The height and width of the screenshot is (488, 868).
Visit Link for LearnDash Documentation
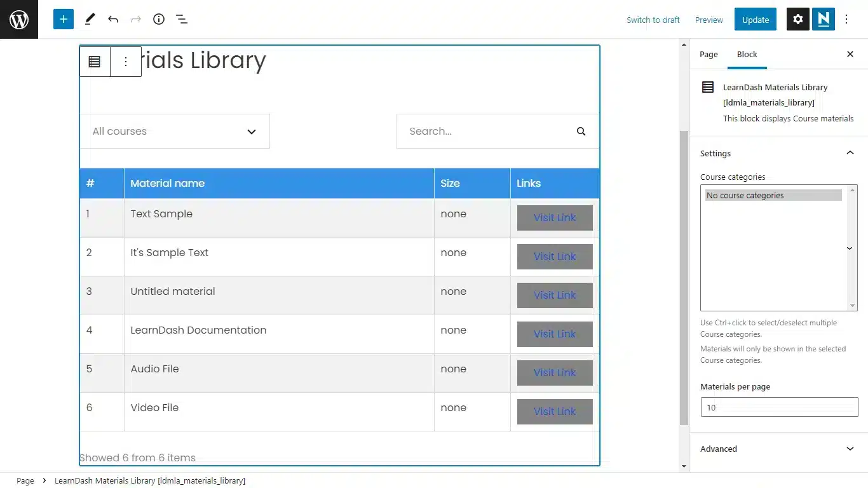(555, 334)
